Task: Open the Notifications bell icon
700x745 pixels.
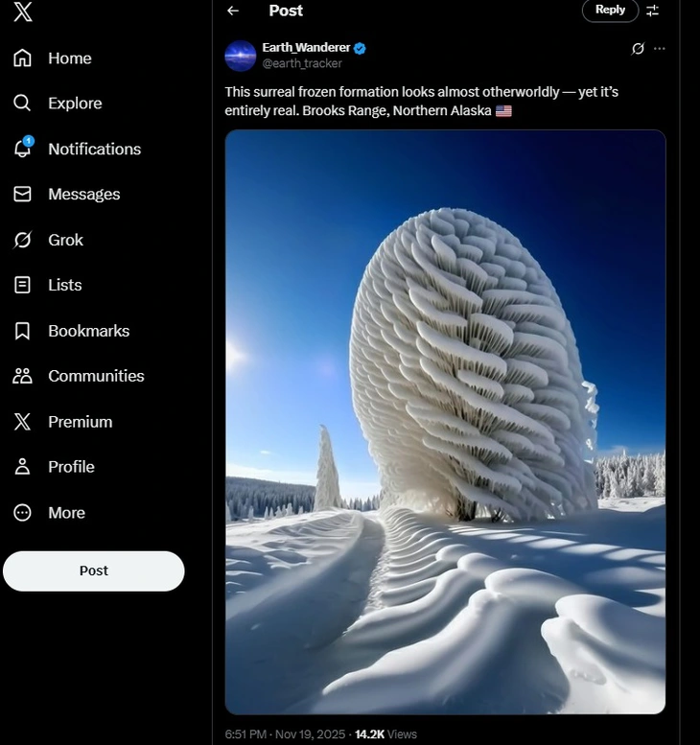Action: [23, 149]
